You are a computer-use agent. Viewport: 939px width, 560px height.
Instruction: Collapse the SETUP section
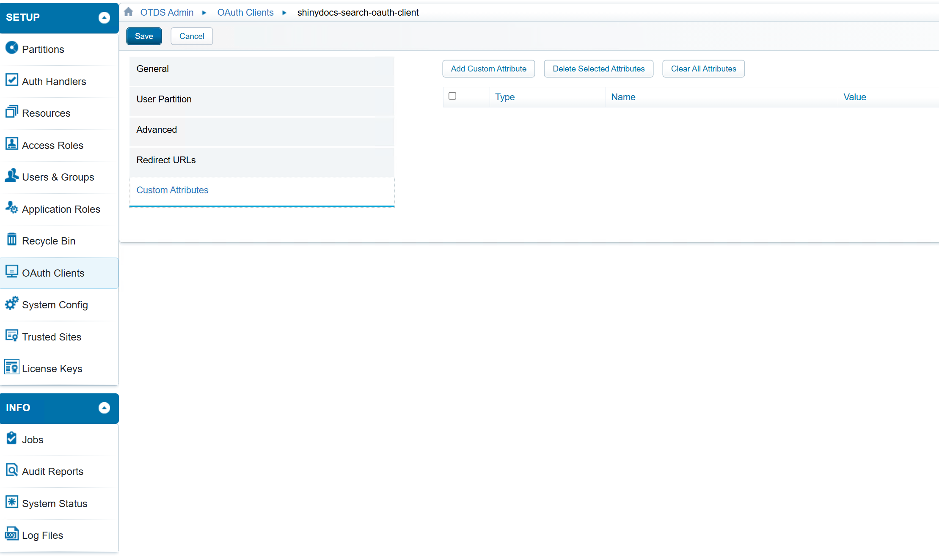[x=104, y=17]
